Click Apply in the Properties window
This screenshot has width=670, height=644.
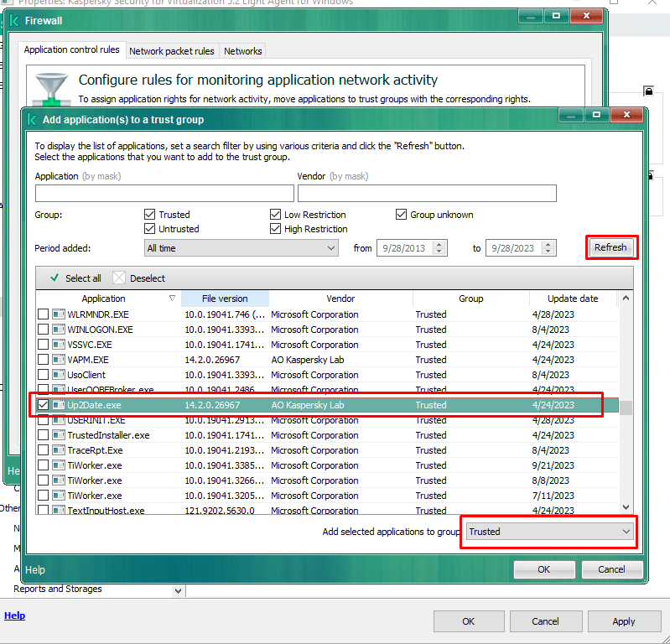point(624,621)
